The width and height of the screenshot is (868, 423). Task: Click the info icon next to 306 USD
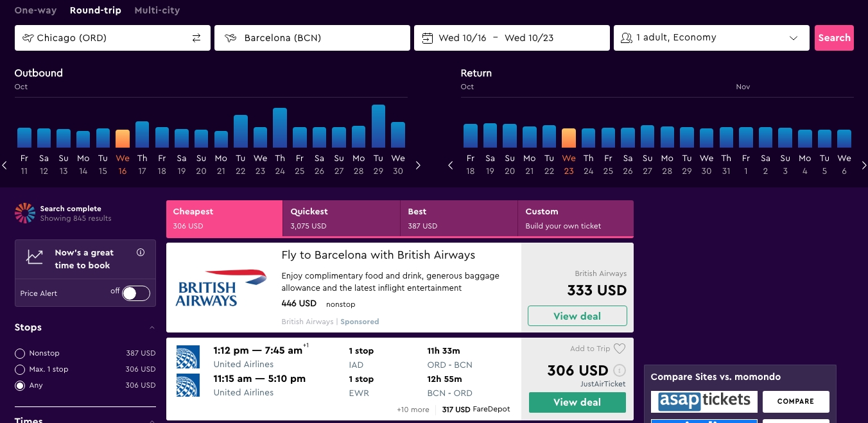[x=619, y=370]
